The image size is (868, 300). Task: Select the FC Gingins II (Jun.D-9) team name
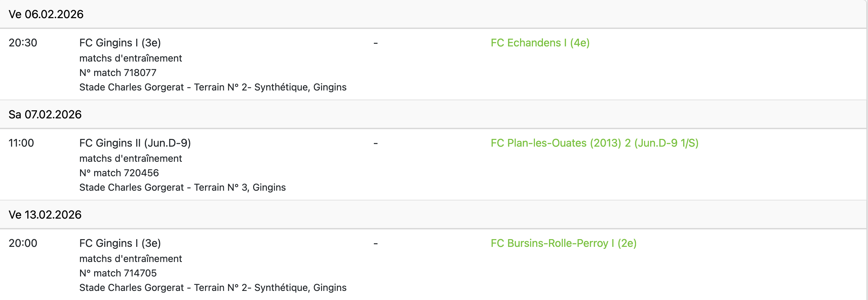point(135,143)
